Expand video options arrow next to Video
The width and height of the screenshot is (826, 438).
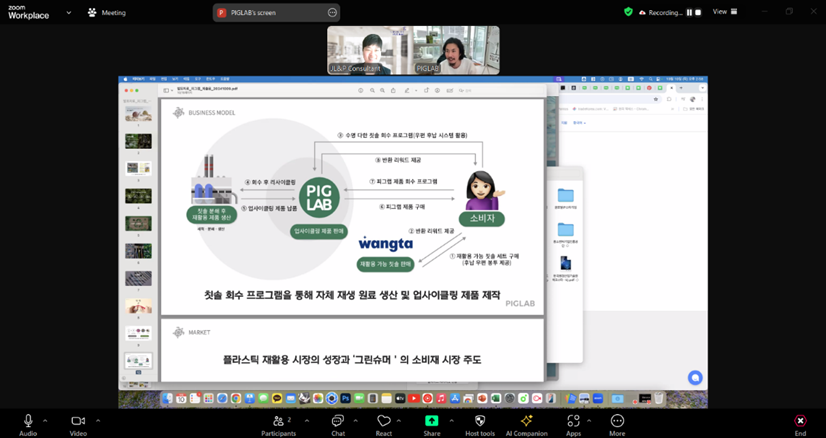(x=97, y=421)
